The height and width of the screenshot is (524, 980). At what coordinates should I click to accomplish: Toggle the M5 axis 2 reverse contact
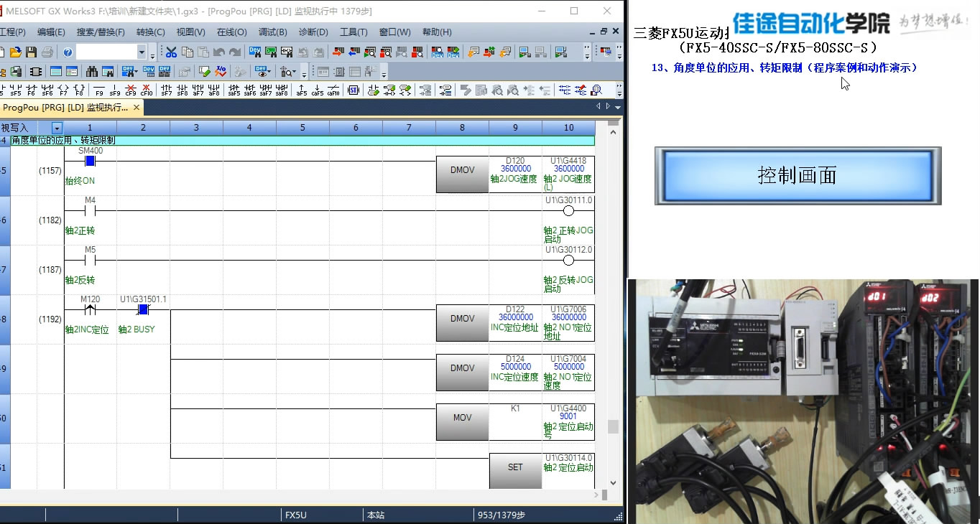pos(90,261)
